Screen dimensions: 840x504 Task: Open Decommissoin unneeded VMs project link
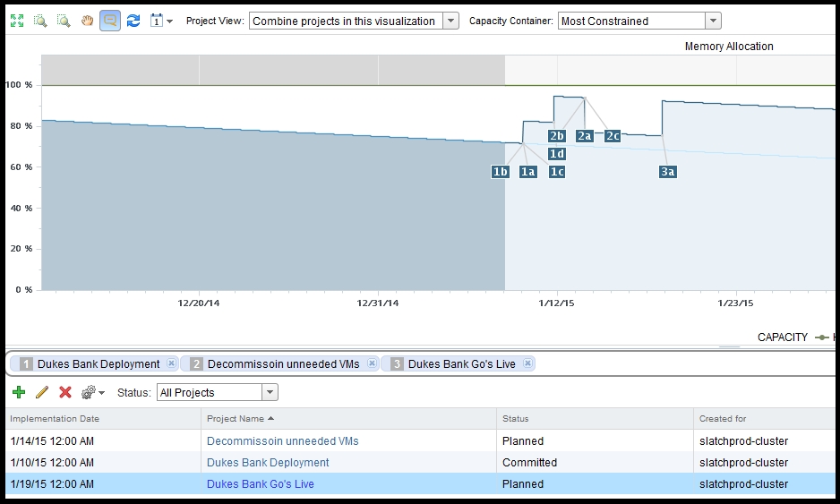(x=282, y=440)
